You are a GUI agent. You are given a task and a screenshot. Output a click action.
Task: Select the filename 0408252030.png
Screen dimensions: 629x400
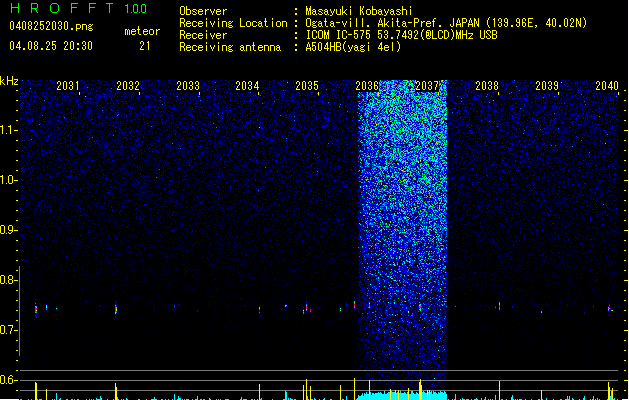pyautogui.click(x=51, y=26)
